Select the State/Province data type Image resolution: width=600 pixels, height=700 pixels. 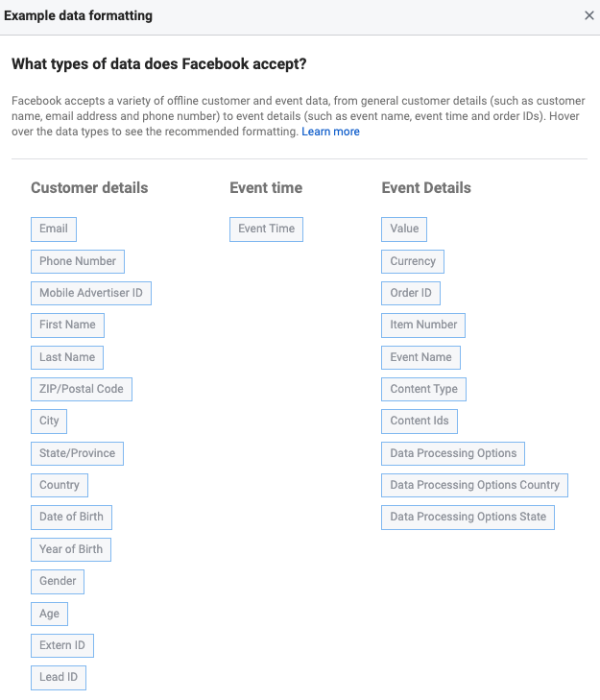(x=77, y=453)
